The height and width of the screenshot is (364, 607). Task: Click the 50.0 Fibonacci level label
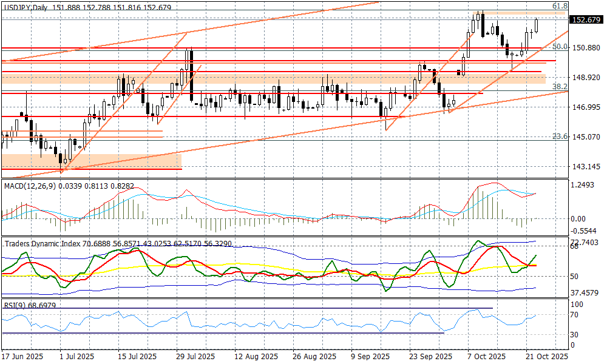click(559, 47)
